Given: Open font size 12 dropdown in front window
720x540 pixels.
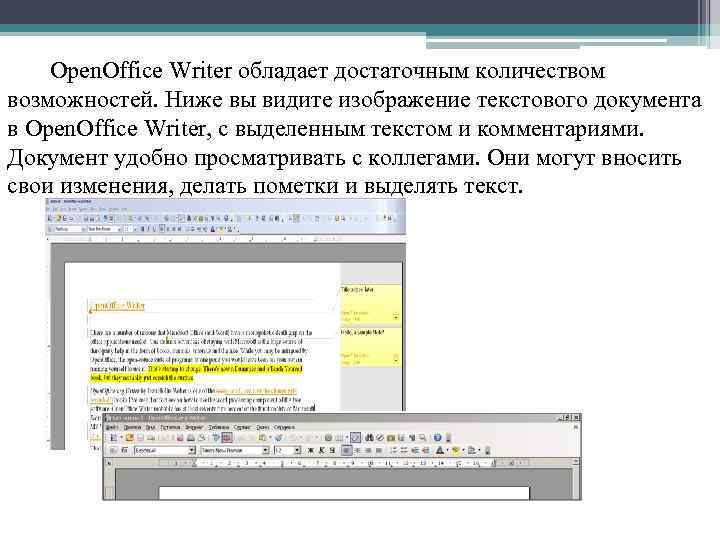Looking at the screenshot, I should point(297,450).
